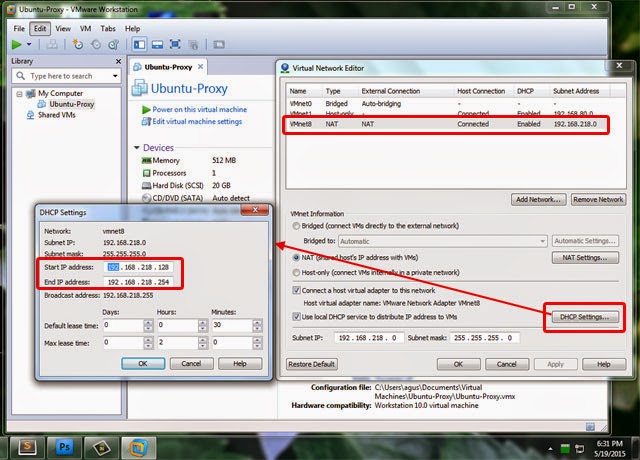Click Cancel in the Virtual Network Editor
The height and width of the screenshot is (460, 640).
(507, 364)
